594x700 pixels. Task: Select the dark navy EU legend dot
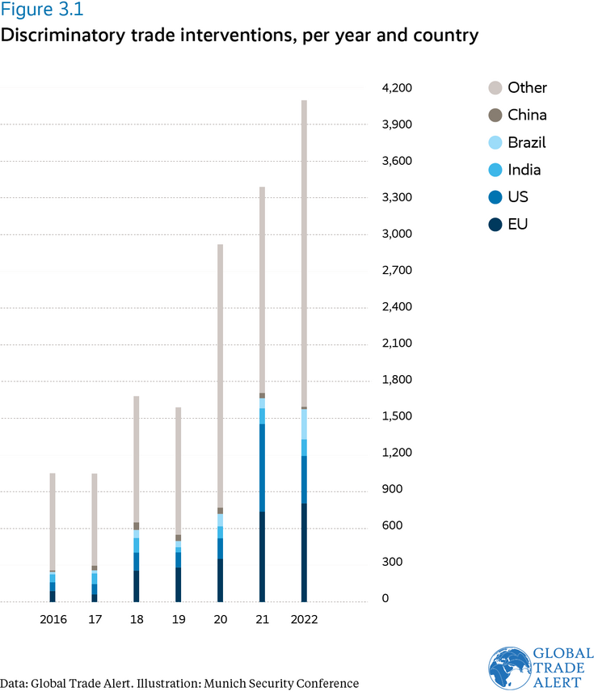click(494, 224)
